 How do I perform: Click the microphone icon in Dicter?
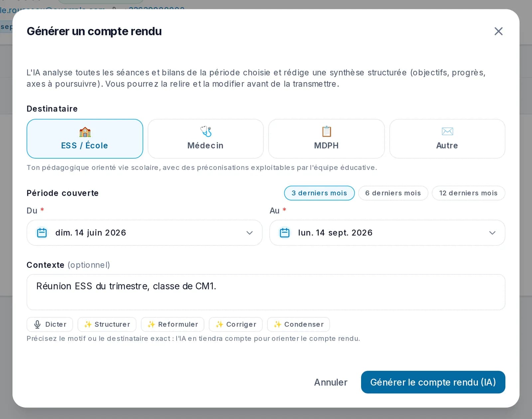38,325
